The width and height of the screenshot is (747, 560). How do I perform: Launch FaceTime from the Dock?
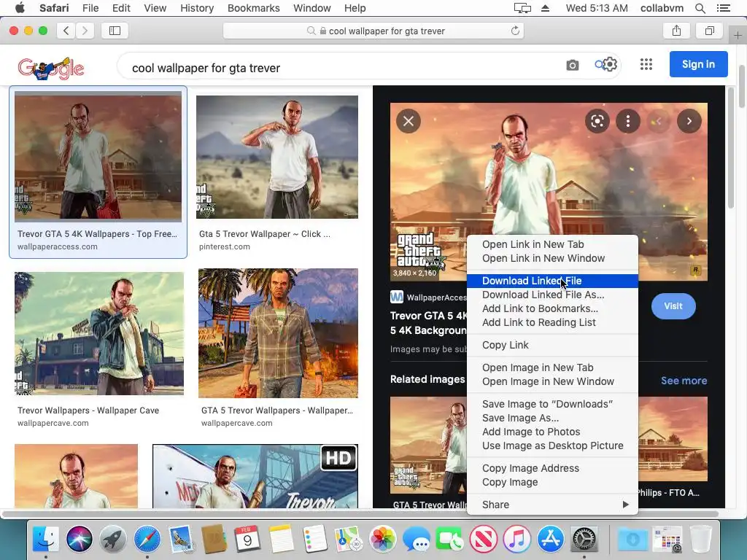(x=449, y=539)
